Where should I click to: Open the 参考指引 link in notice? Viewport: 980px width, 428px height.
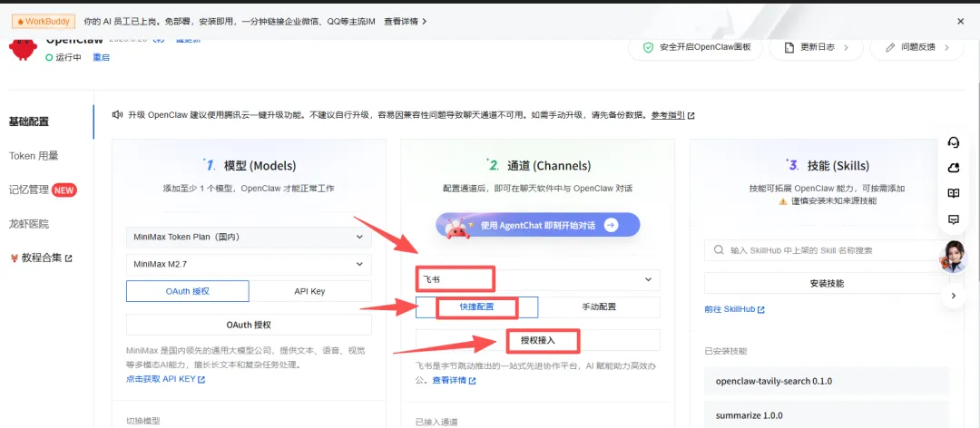click(672, 115)
